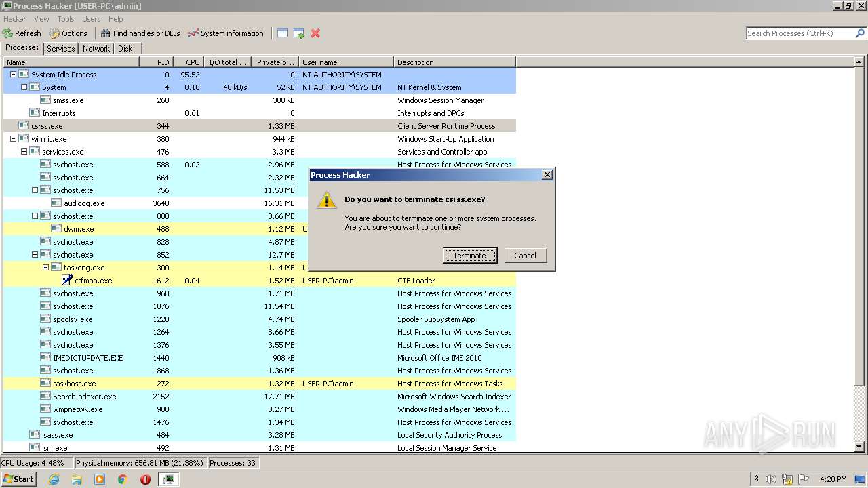This screenshot has width=868, height=488.
Task: Select IMEDICTUPDATE.EXE process row
Action: tap(260, 358)
